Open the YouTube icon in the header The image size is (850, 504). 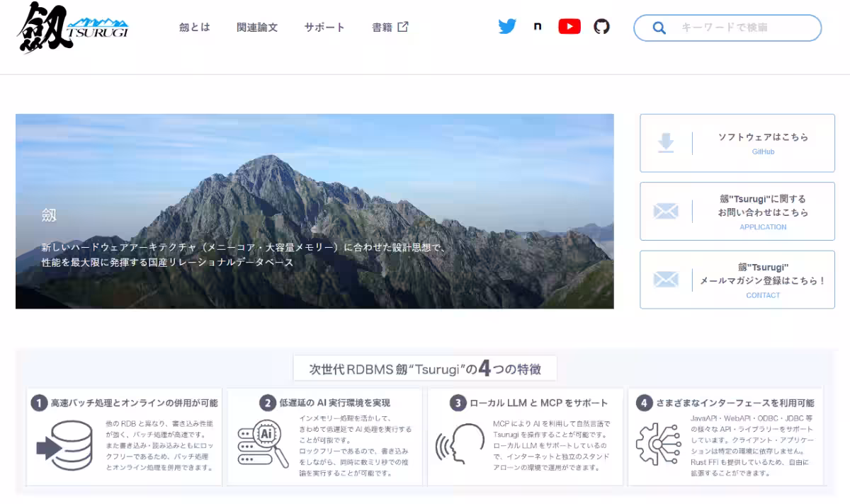point(569,26)
